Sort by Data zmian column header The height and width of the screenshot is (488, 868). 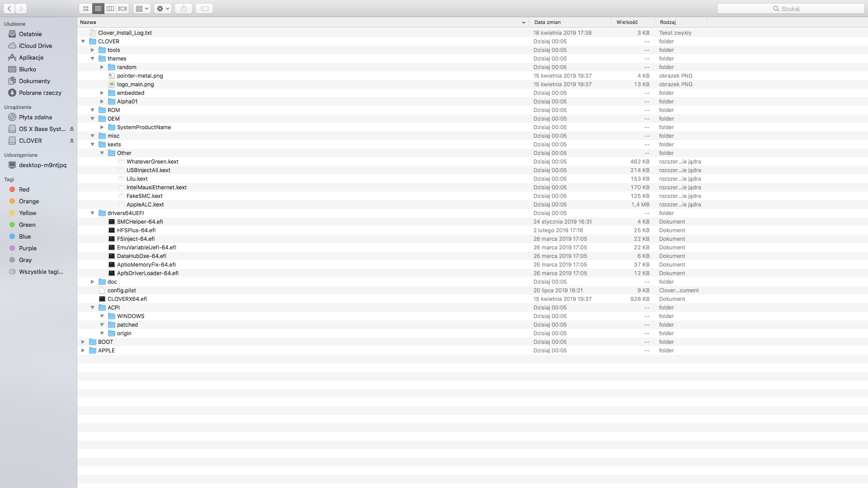(x=547, y=22)
